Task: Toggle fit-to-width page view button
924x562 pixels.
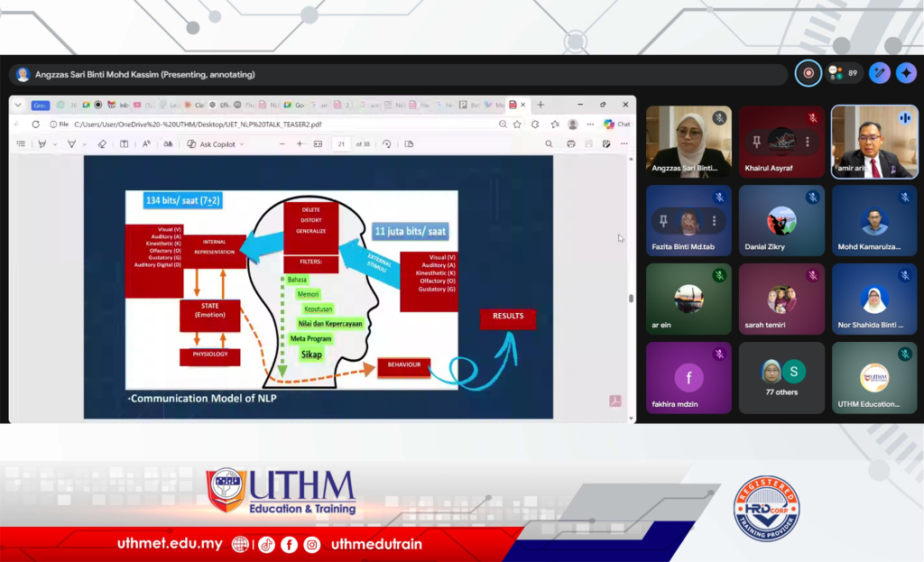Action: (318, 144)
